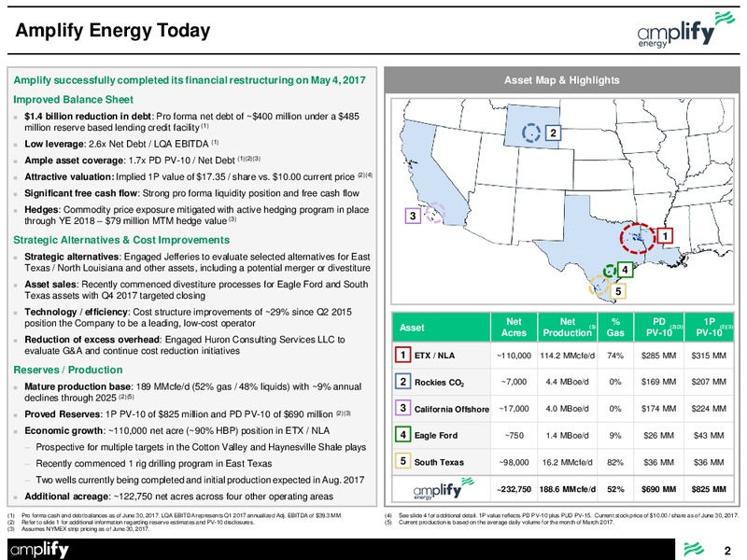This screenshot has width=747, height=560.
Task: Click the red dashed circle in East Texas
Action: 638,238
